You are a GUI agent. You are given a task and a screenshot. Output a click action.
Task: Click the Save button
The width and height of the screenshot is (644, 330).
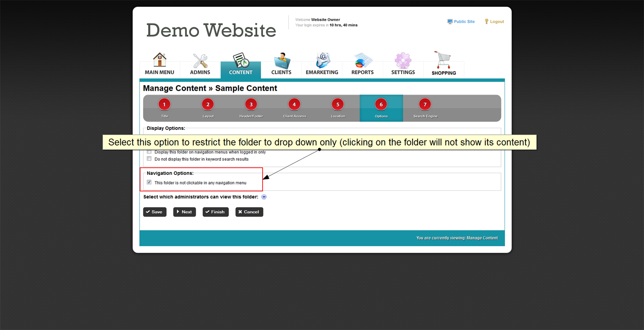154,212
